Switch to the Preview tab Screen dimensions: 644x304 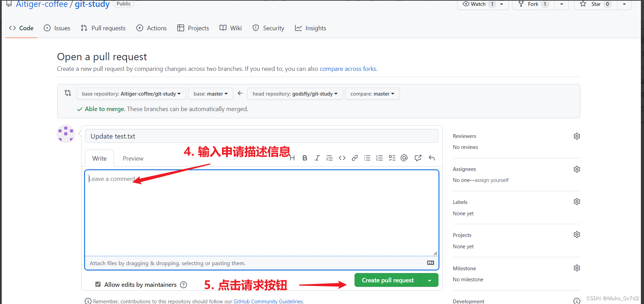[x=133, y=159]
